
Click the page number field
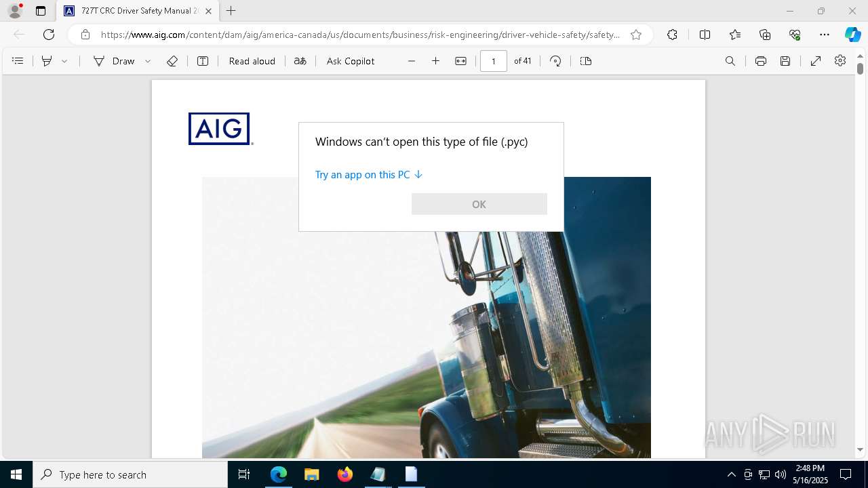tap(494, 61)
